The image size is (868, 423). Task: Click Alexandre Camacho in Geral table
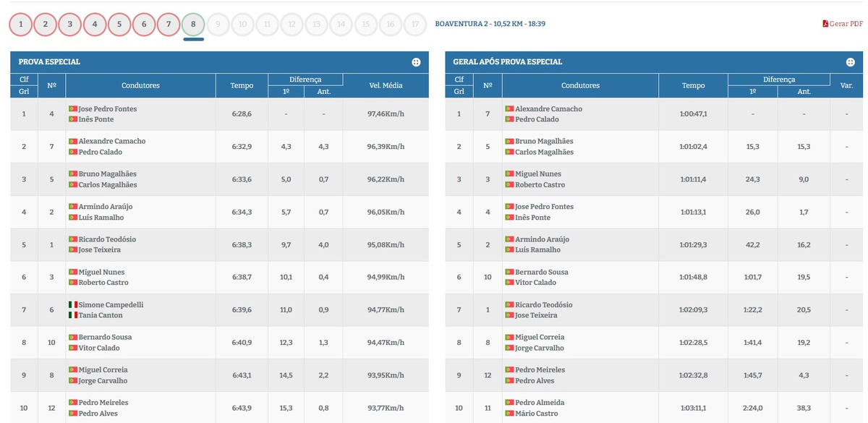tap(548, 108)
